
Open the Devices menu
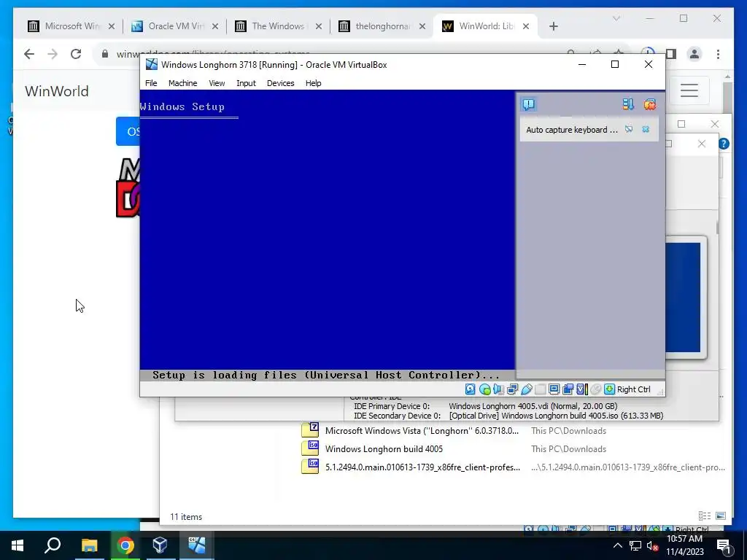coord(281,83)
